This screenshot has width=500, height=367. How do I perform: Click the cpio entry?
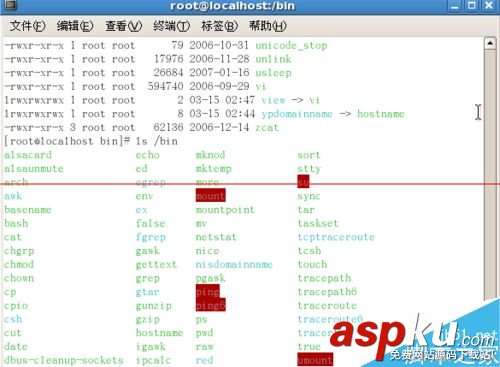pos(16,306)
